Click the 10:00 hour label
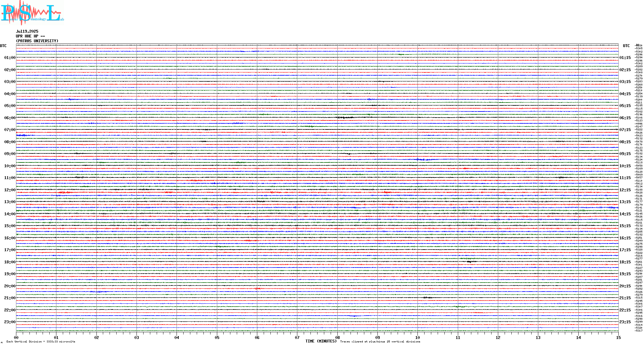The width and height of the screenshot is (644, 346). [10, 166]
